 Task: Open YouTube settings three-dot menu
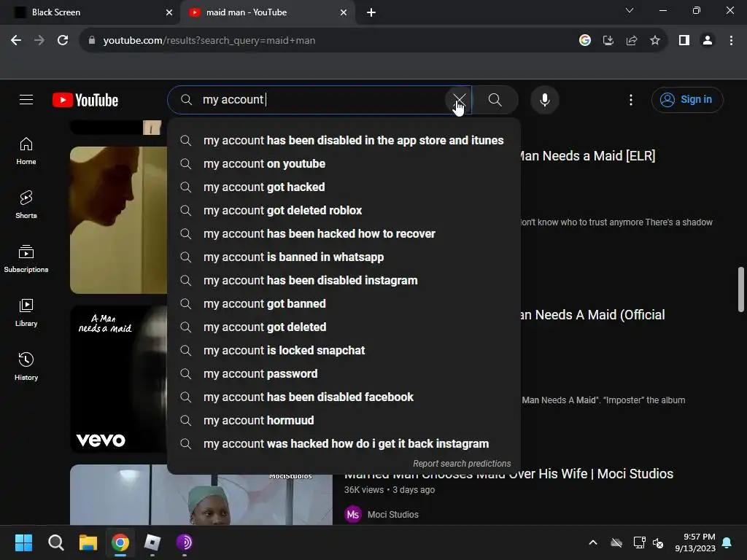coord(631,100)
